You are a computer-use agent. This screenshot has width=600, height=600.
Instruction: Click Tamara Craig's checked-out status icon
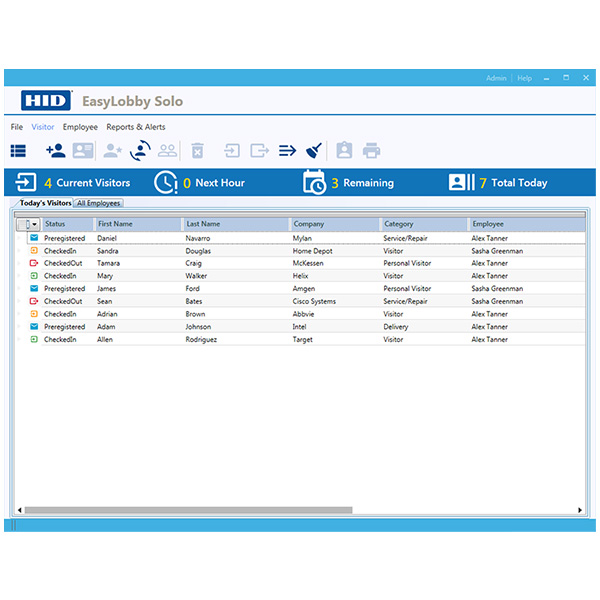click(x=34, y=263)
